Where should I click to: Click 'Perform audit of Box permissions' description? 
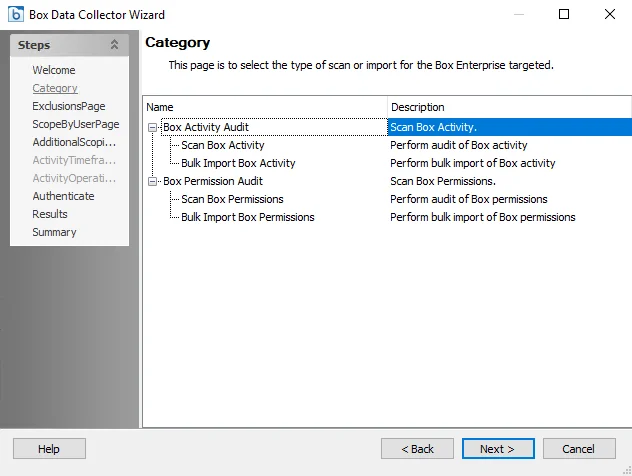coord(468,199)
